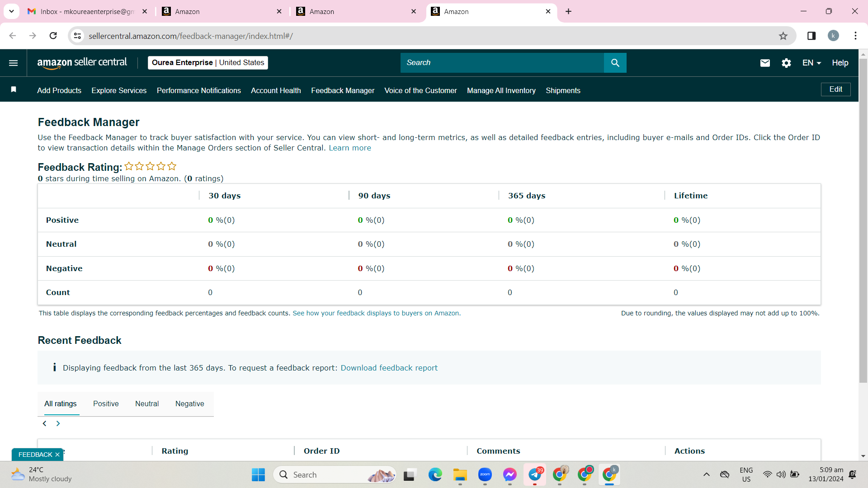Open buyer messages envelope icon
This screenshot has height=488, width=868.
(x=765, y=63)
